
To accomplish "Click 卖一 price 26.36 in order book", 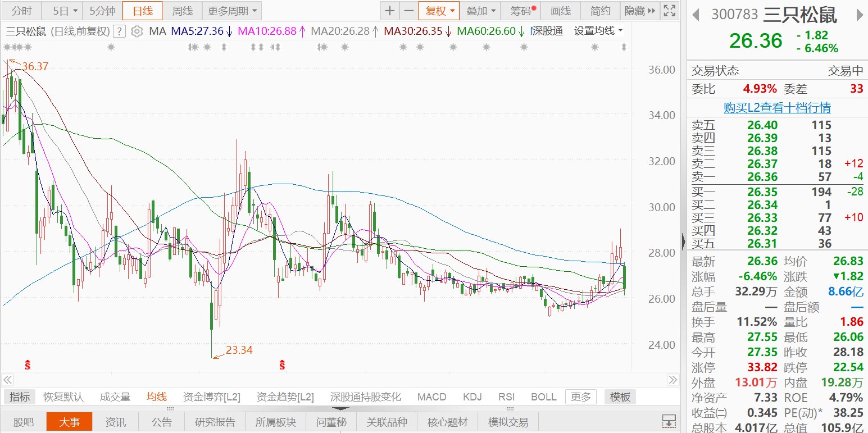I will (762, 177).
